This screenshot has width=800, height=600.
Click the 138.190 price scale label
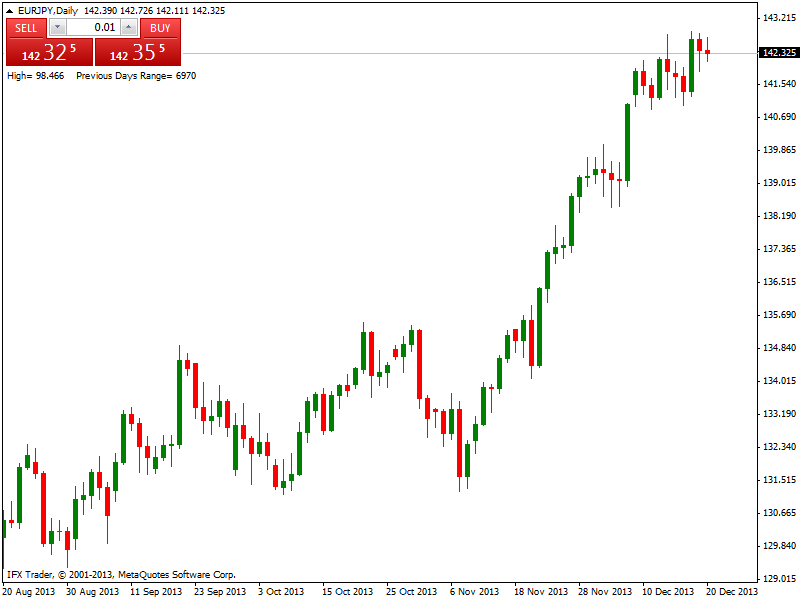point(780,216)
